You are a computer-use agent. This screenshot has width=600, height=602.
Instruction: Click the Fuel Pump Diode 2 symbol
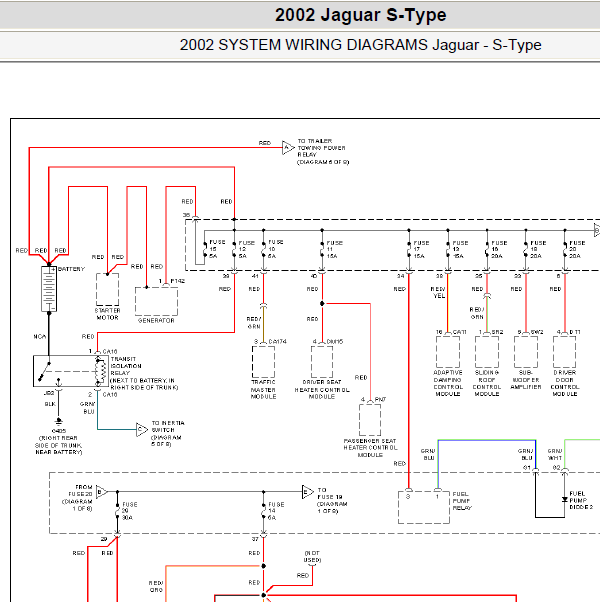click(564, 499)
